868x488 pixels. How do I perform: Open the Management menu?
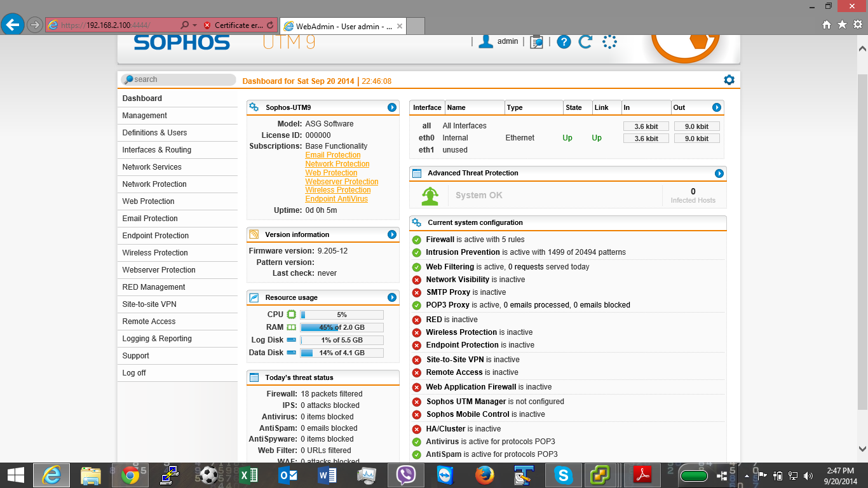tap(178, 116)
